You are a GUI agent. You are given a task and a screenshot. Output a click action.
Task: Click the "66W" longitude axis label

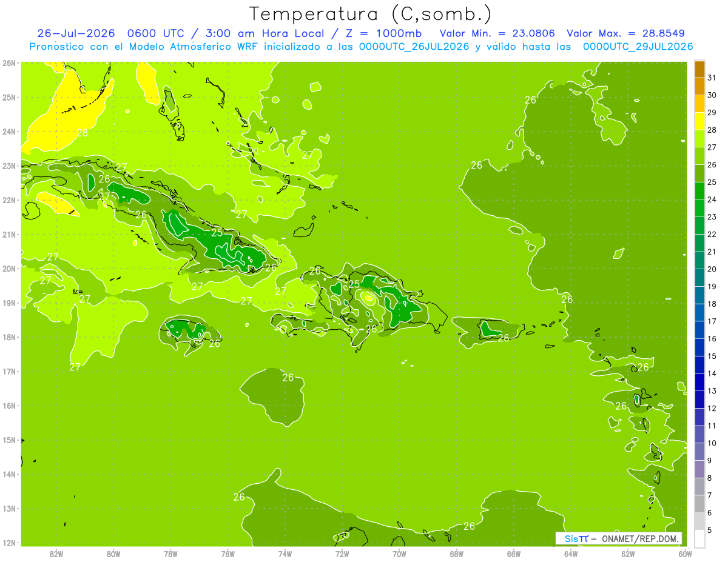click(514, 554)
